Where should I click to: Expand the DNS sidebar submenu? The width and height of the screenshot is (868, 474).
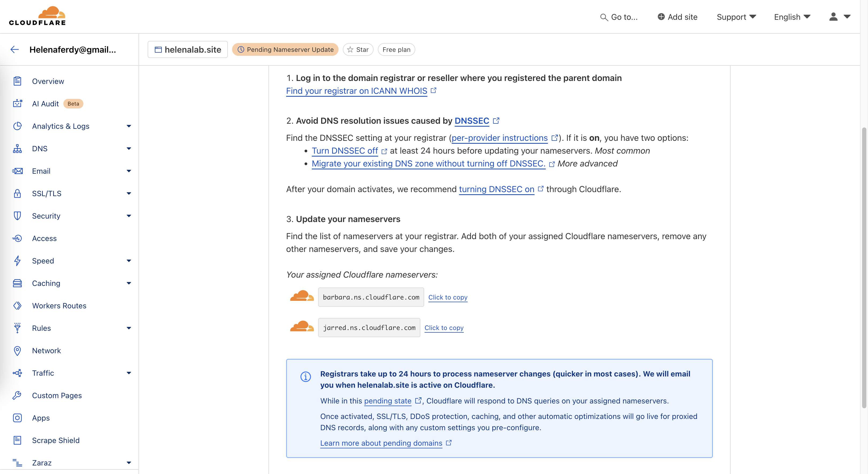click(128, 149)
